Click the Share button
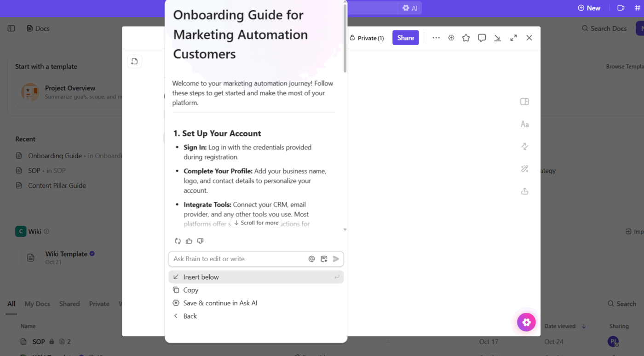The height and width of the screenshot is (356, 644). (x=405, y=38)
